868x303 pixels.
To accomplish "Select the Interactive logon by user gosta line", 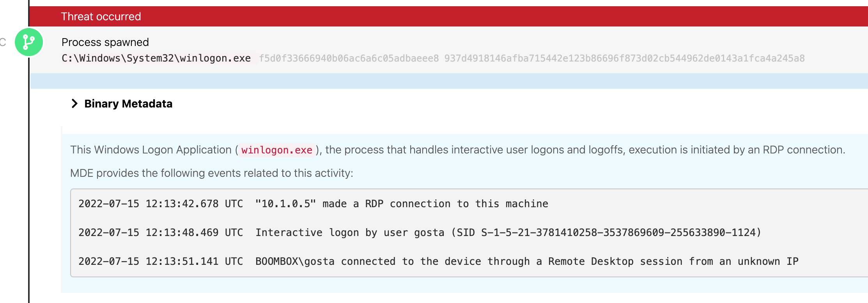I will pos(349,233).
